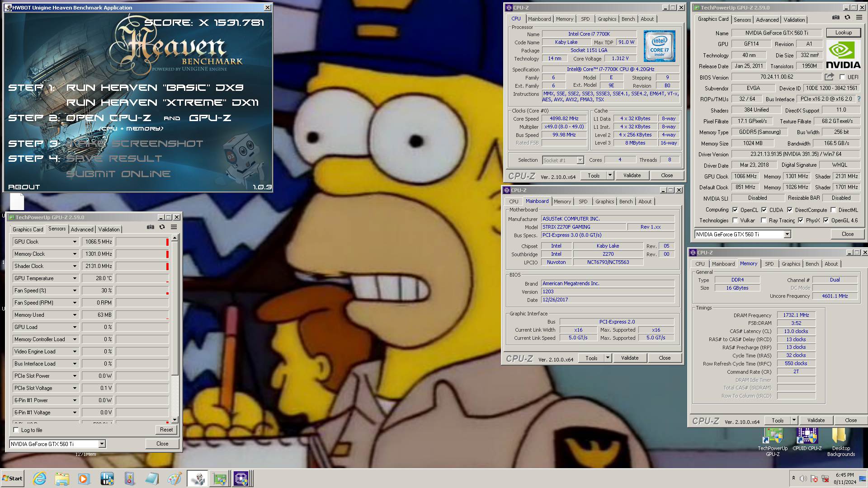Open Windows Media Player from taskbar

tap(84, 479)
